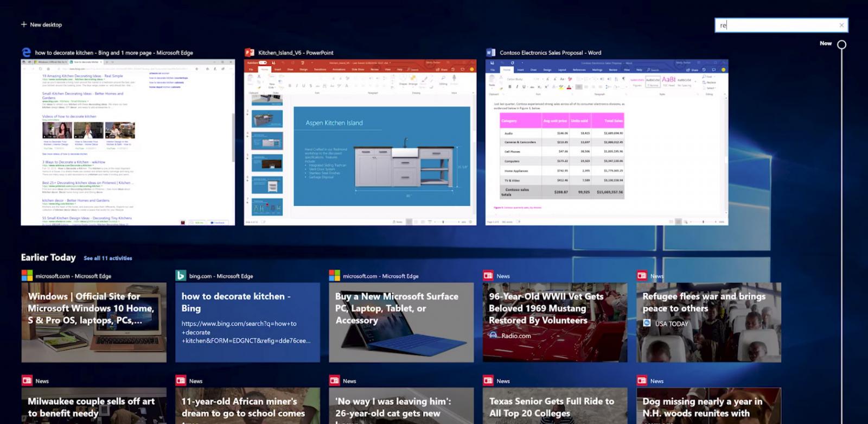Viewport: 868px width, 424px height.
Task: Click the Edge window title text
Action: pyautogui.click(x=114, y=53)
